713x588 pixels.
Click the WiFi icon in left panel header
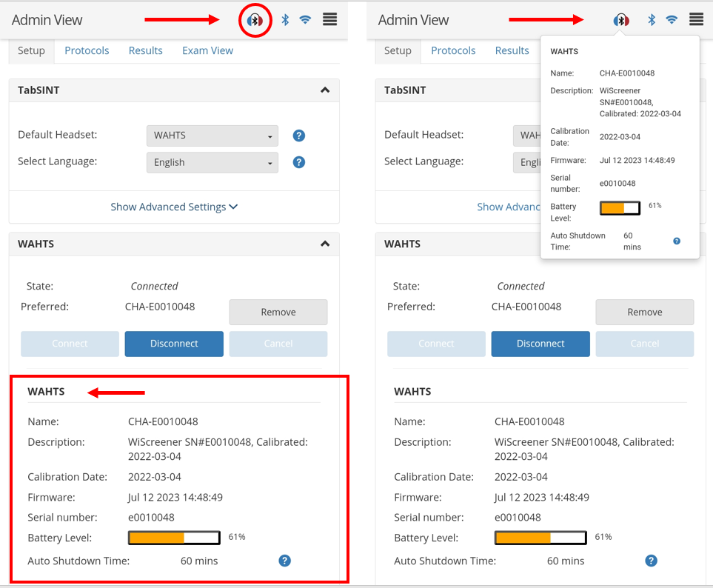pos(305,20)
